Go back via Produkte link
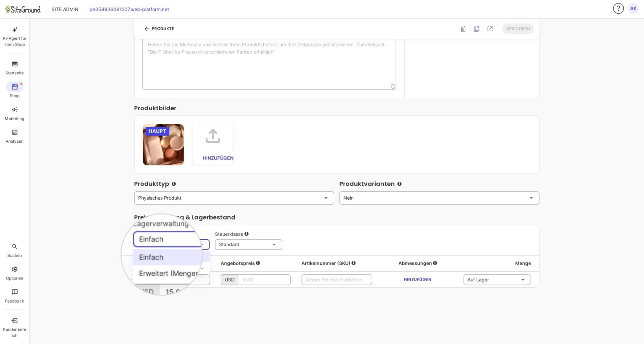Screen dimensions: 644x344 click(x=159, y=29)
